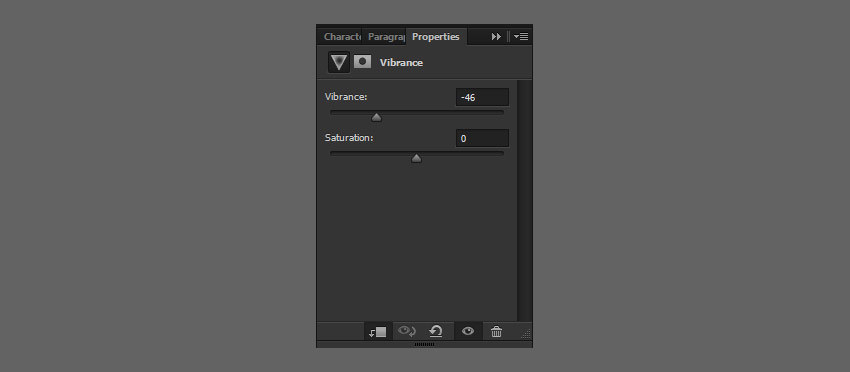
Task: Click the Vibrance value field showing -46
Action: tap(482, 98)
